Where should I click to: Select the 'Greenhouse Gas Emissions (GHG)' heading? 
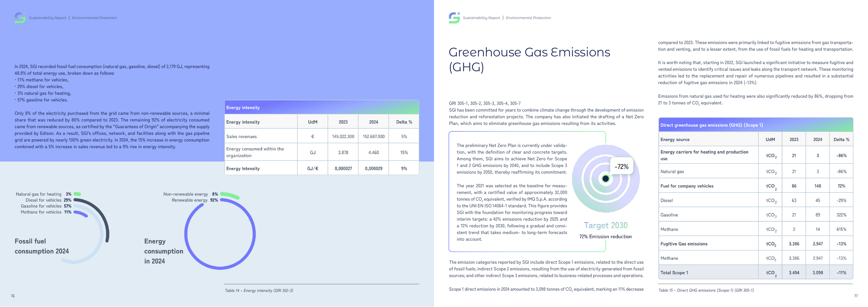(529, 59)
